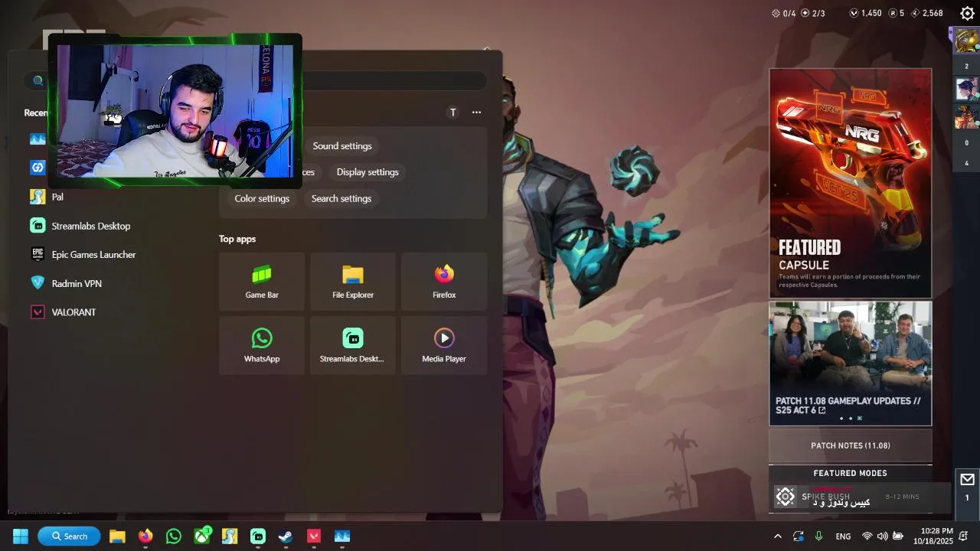Open Display settings suggestion
This screenshot has height=551, width=980.
coord(367,172)
